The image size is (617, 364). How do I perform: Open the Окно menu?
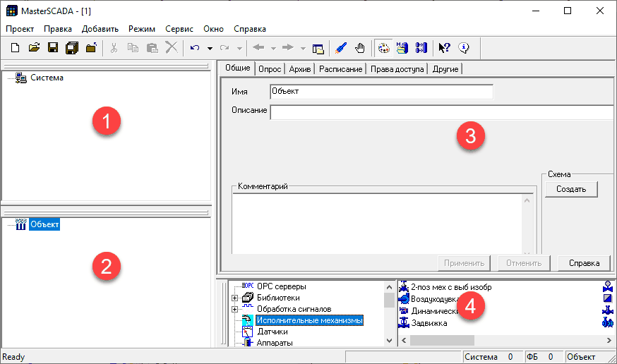coord(213,29)
